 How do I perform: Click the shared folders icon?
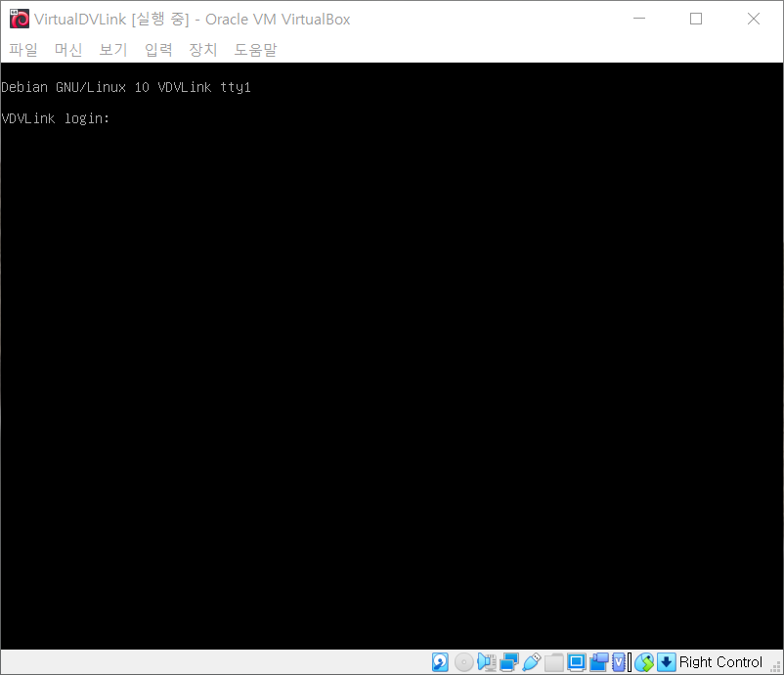(x=554, y=662)
